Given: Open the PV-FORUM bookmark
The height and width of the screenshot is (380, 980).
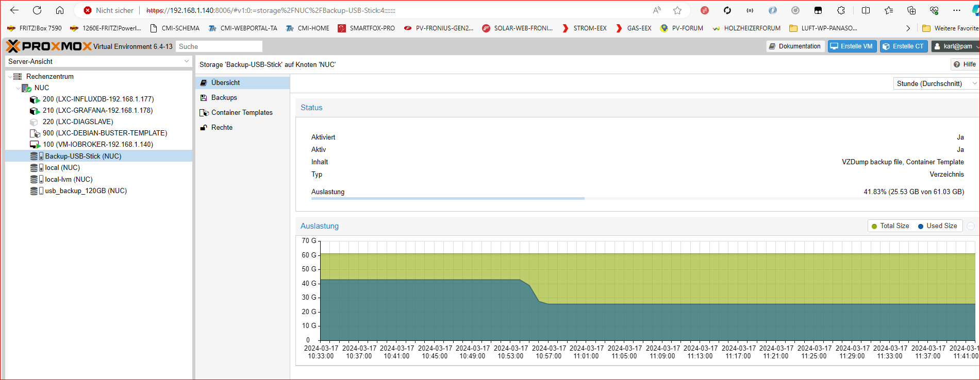Looking at the screenshot, I should 681,28.
